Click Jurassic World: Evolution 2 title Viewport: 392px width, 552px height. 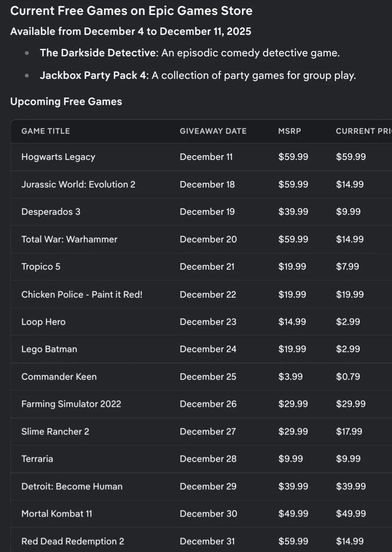point(78,185)
